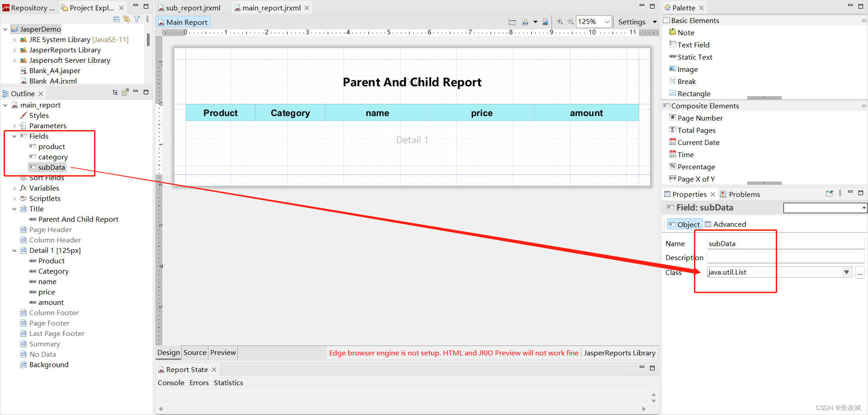This screenshot has height=415, width=868.
Task: Click the Zoom Out magnifier icon
Action: pos(570,21)
